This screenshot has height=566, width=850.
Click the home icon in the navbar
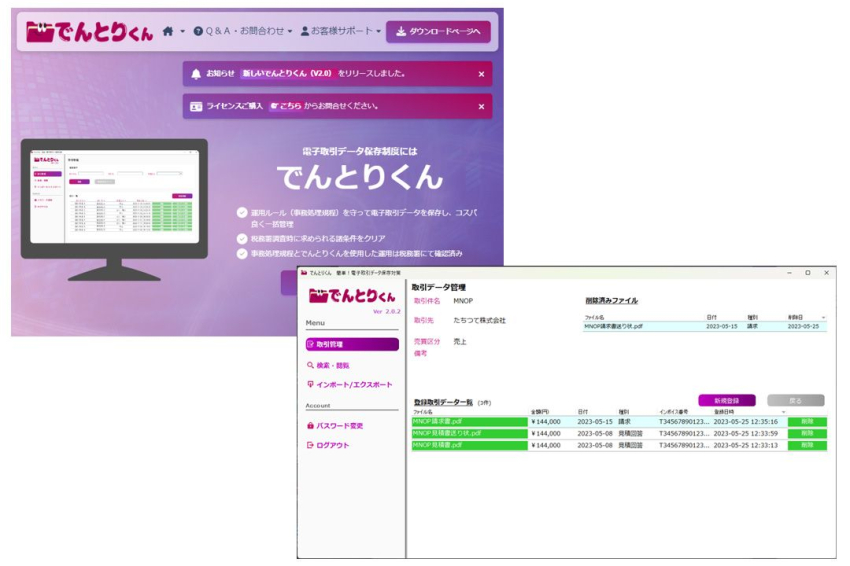(x=167, y=32)
